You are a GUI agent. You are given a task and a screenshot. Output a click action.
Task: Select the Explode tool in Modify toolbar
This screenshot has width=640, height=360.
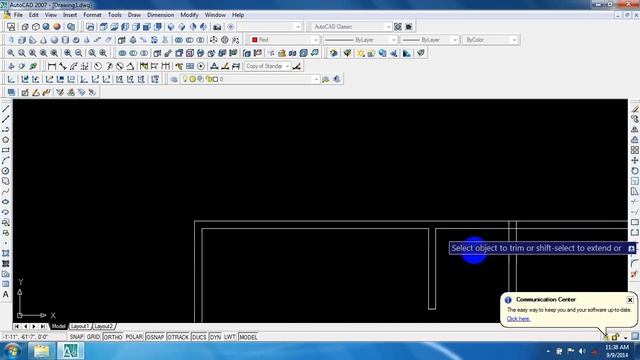[635, 274]
